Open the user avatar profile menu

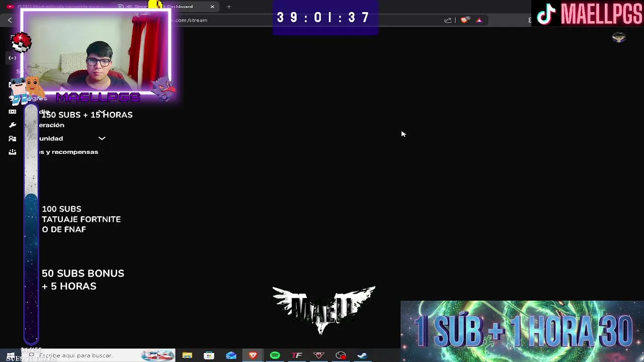619,37
